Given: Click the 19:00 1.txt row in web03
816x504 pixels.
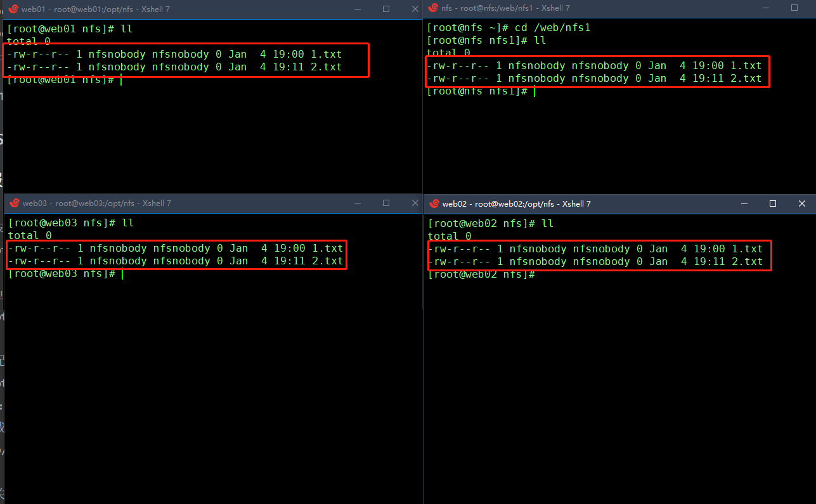Looking at the screenshot, I should click(x=176, y=248).
